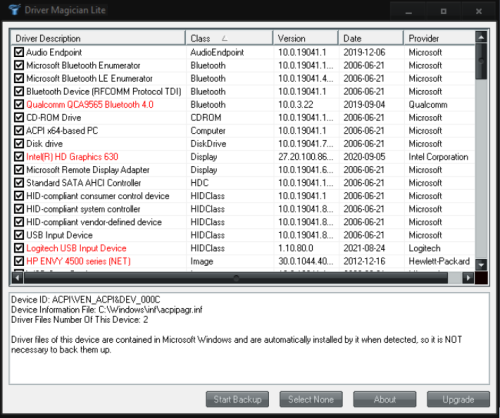Click the Logitech provider cell
This screenshot has height=418, width=500.
(425, 248)
